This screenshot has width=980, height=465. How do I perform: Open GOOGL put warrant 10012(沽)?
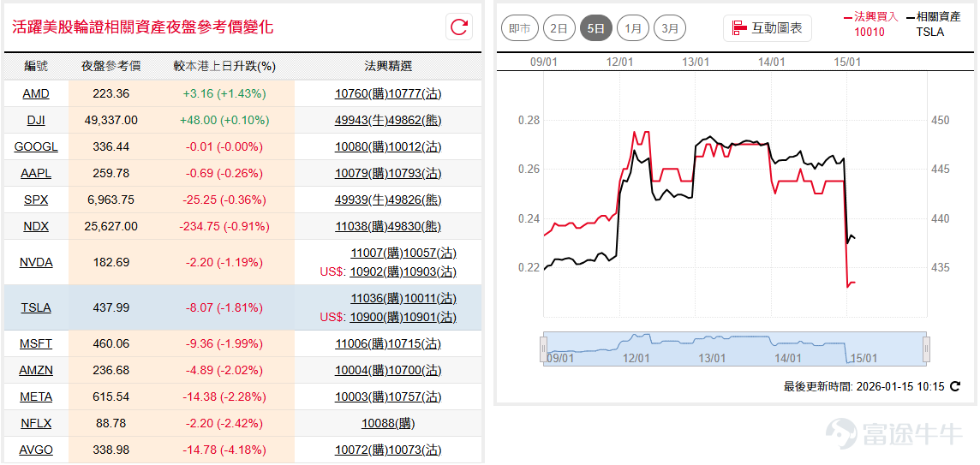(415, 147)
